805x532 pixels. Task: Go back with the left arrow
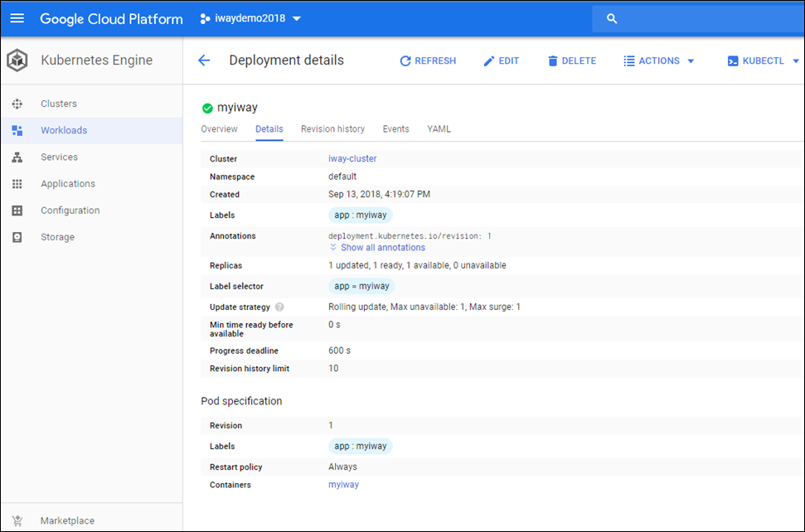tap(204, 60)
